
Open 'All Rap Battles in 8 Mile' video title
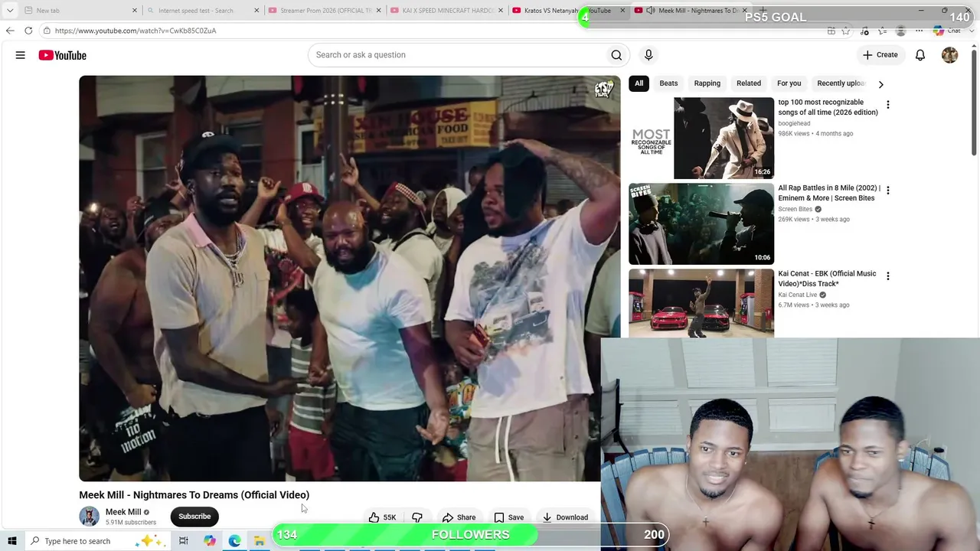click(829, 193)
